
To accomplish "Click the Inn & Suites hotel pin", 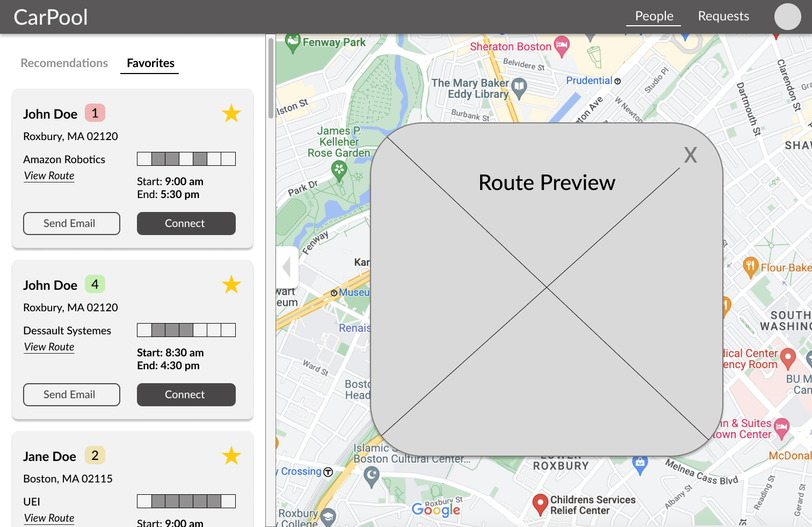I will point(782,428).
